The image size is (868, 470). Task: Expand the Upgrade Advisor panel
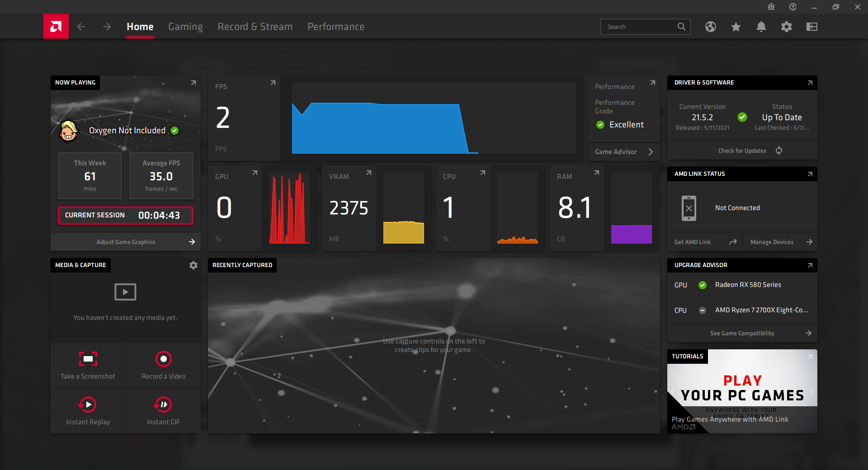pos(810,265)
